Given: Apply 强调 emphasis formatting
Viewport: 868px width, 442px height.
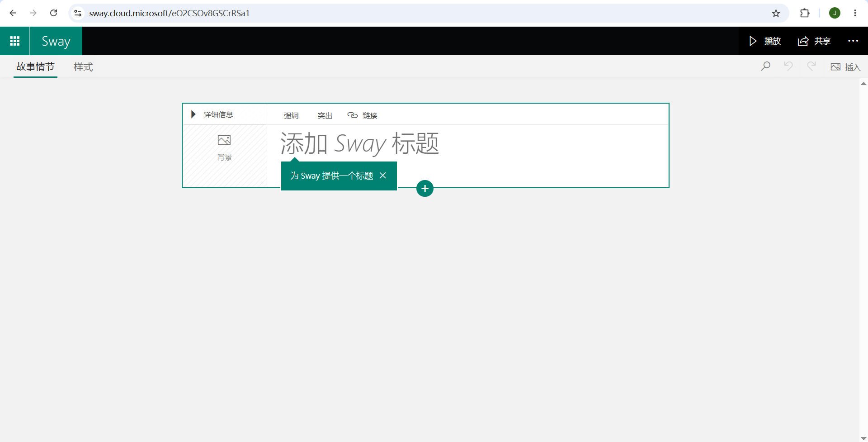Looking at the screenshot, I should tap(291, 115).
